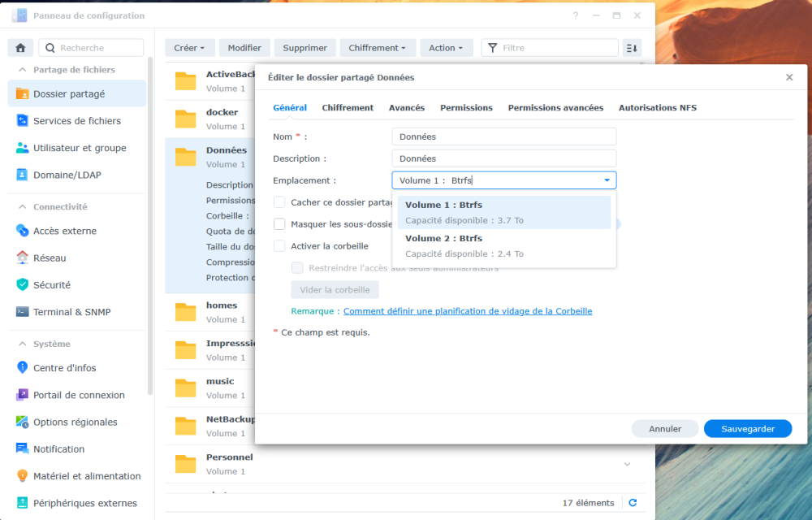
Task: Expand the Chiffrement toolbar dropdown
Action: [377, 48]
